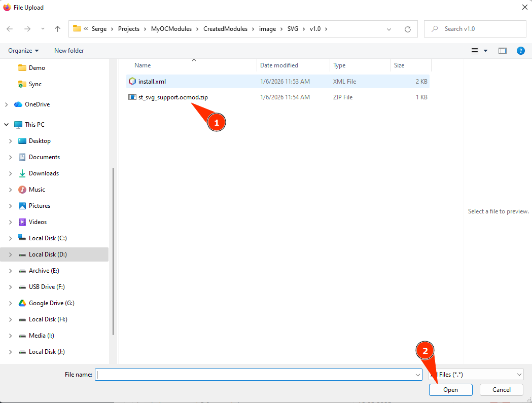Navigate to MyOCModules breadcrumb
The height and width of the screenshot is (403, 532).
(x=171, y=29)
